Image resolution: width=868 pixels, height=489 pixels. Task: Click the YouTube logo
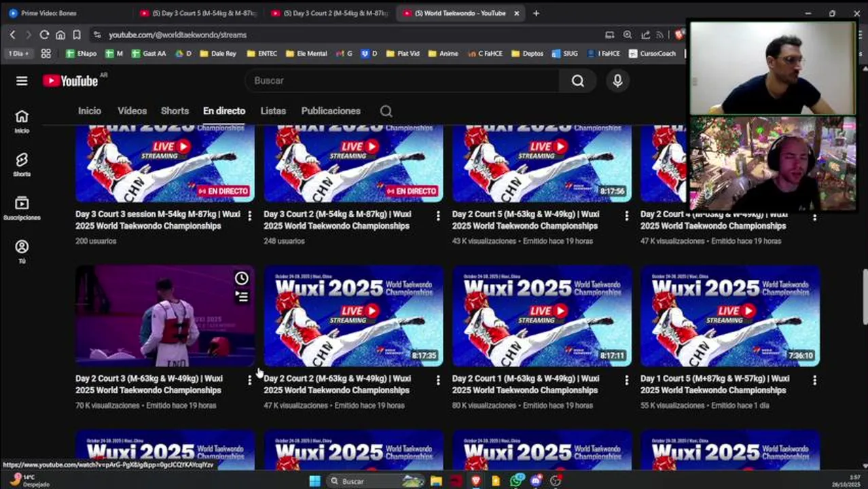tap(71, 81)
